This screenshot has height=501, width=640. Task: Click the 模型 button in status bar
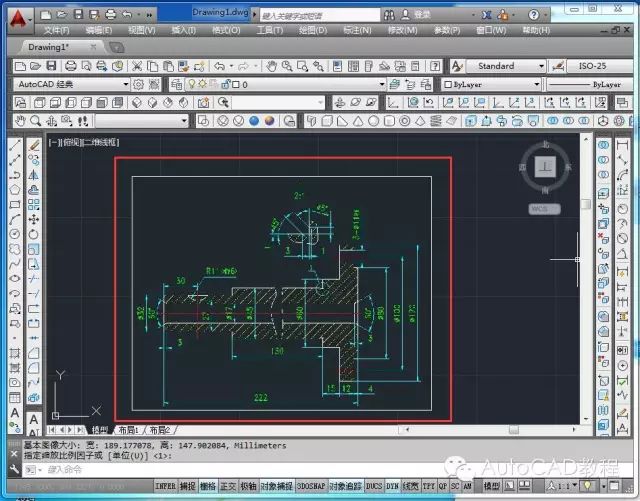[491, 486]
